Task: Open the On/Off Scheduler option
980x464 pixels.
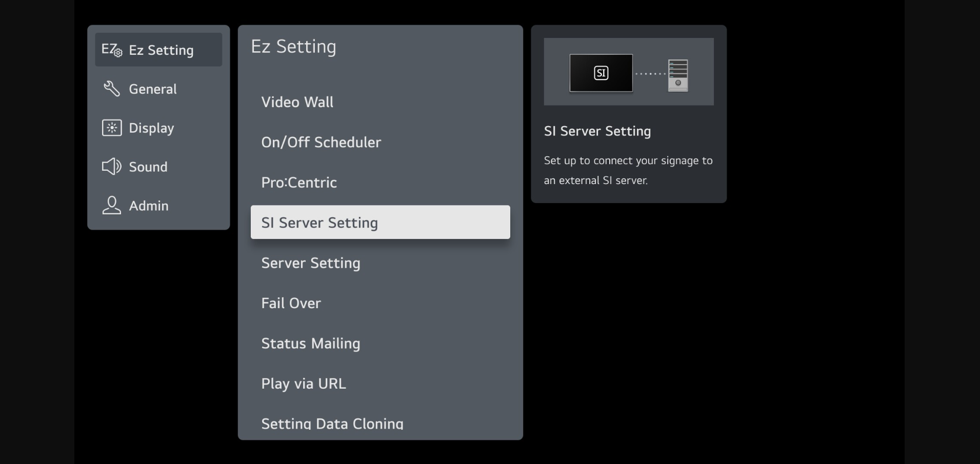Action: point(321,142)
